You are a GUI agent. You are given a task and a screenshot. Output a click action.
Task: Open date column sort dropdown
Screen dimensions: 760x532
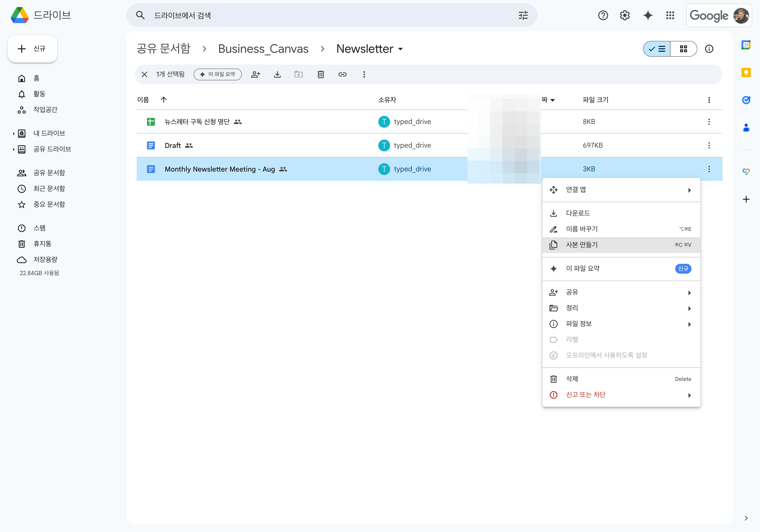tap(552, 100)
